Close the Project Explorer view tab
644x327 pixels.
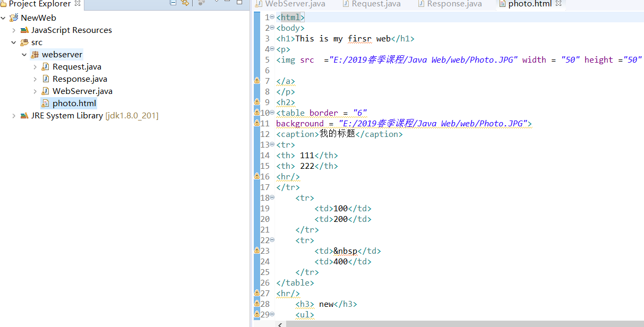tap(78, 4)
